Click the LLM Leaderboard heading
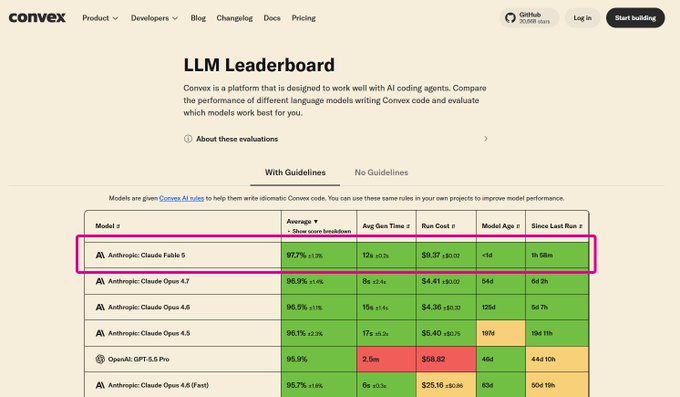Screen dimensions: 680x397 point(259,65)
